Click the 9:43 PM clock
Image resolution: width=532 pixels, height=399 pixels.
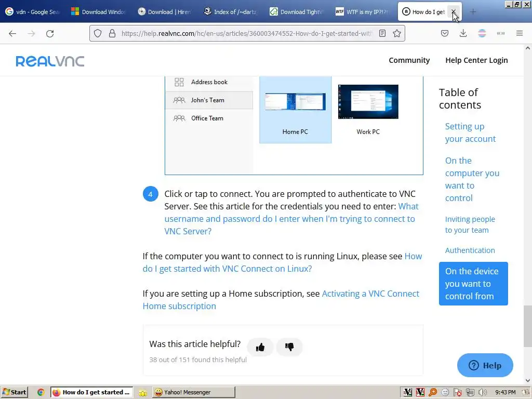(x=505, y=392)
